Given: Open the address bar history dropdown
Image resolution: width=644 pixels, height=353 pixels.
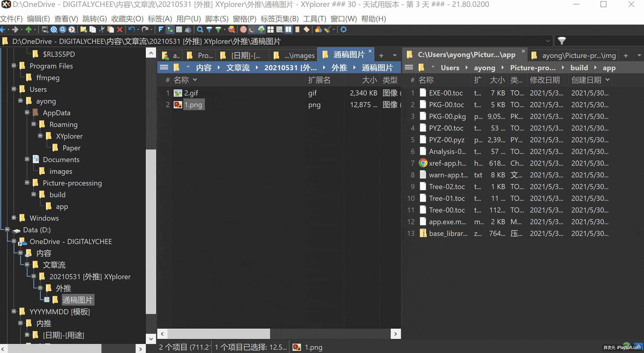Looking at the screenshot, I should point(548,41).
